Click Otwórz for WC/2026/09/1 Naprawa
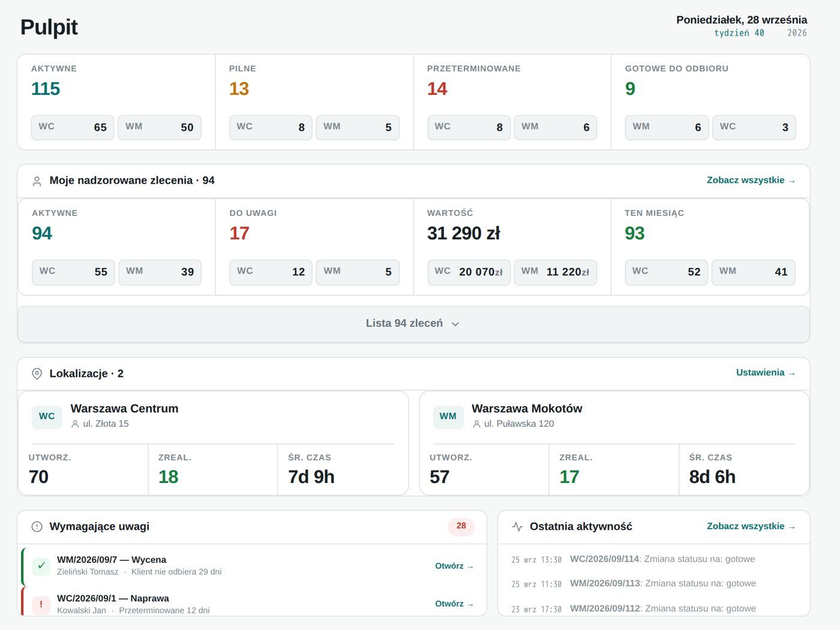Viewport: 840px width, 630px height. [454, 604]
